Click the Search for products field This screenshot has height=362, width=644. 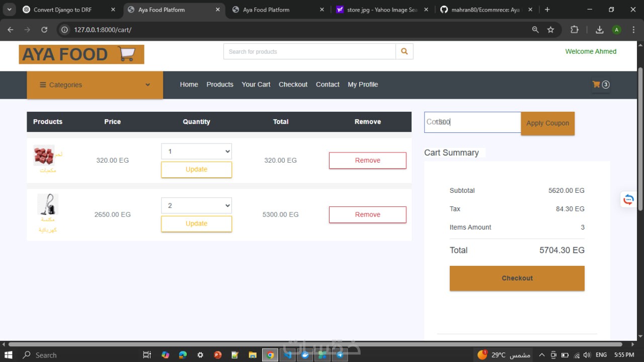pyautogui.click(x=310, y=51)
